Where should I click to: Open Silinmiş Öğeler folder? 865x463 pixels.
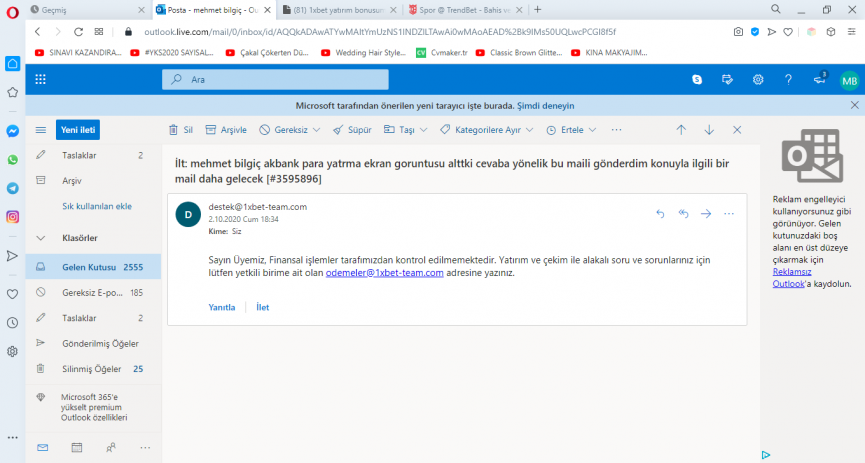(x=93, y=369)
